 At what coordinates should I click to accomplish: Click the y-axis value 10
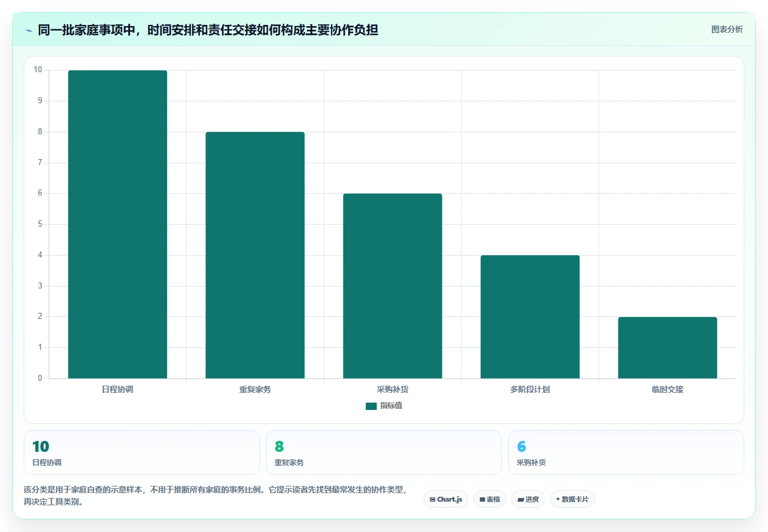click(x=38, y=70)
